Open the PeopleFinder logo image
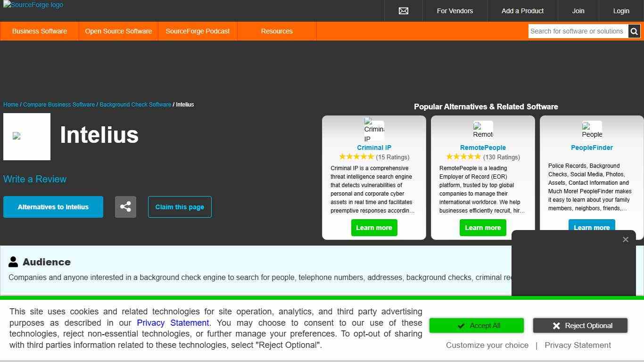 (592, 130)
